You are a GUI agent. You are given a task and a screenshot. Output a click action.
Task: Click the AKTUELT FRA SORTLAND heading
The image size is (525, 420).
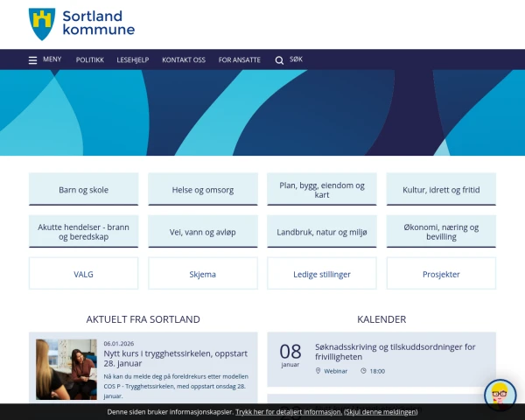(x=143, y=319)
